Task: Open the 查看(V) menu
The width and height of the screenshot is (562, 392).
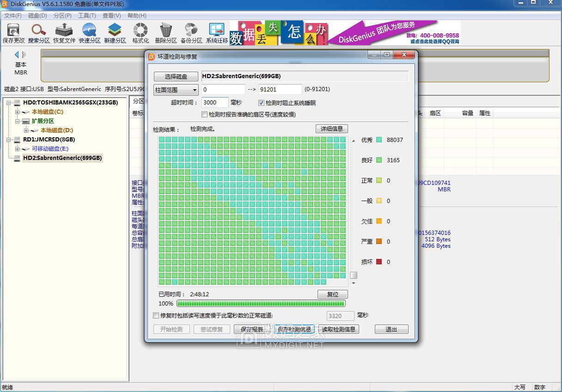Action: (111, 16)
